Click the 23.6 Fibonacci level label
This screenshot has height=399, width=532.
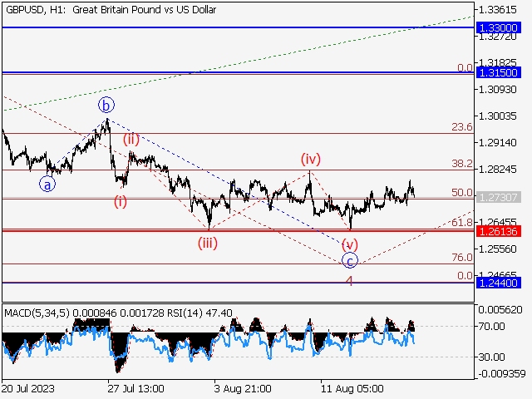pyautogui.click(x=462, y=127)
